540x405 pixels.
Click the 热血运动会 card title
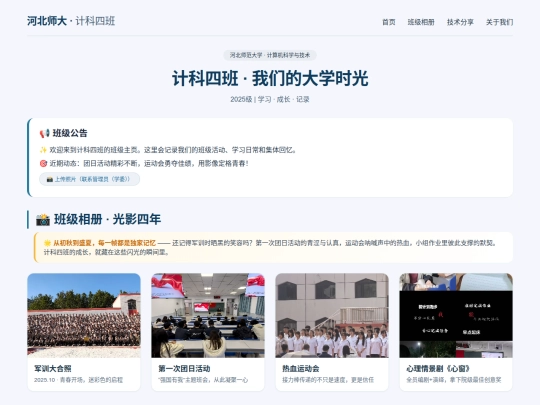[x=301, y=368]
